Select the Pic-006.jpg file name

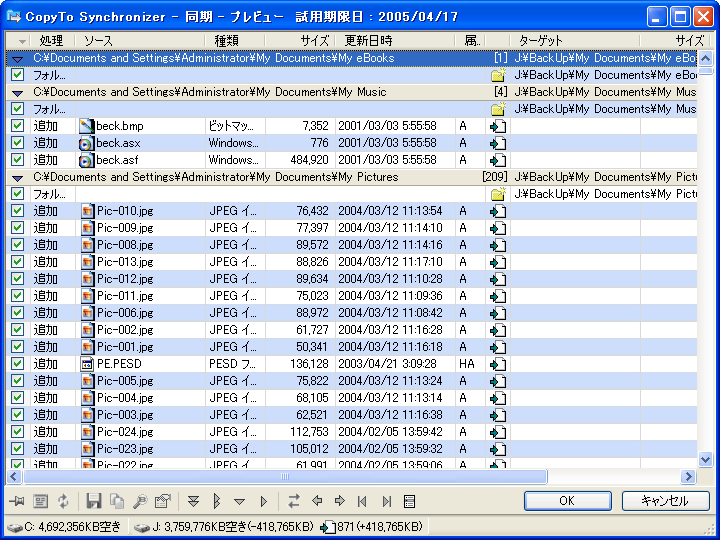pyautogui.click(x=125, y=313)
